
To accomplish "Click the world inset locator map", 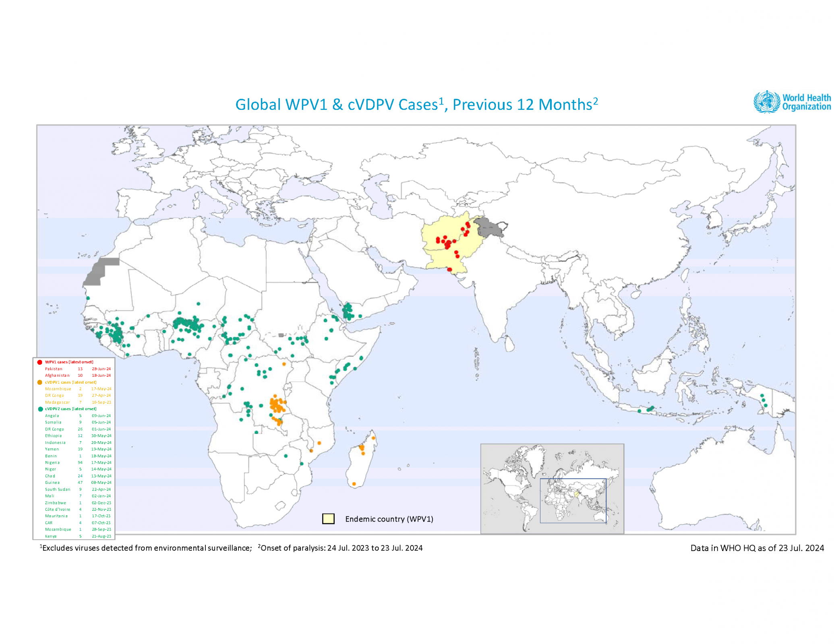I will 552,489.
